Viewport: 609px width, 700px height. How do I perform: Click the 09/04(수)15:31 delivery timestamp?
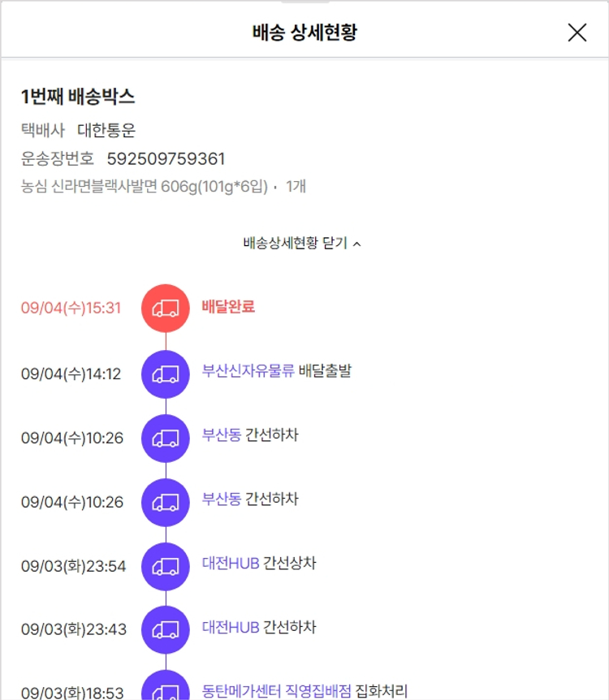(x=71, y=309)
